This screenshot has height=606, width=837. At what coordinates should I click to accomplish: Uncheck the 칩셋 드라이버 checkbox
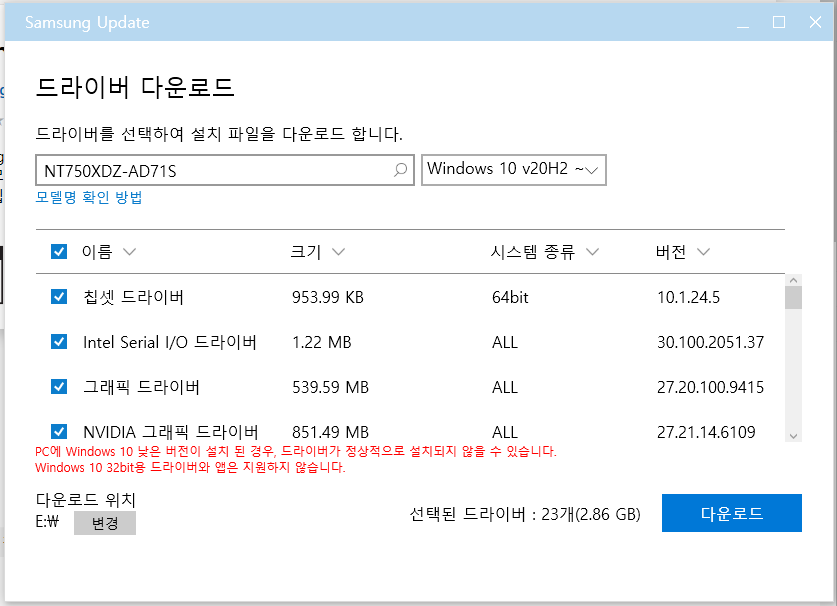click(59, 296)
